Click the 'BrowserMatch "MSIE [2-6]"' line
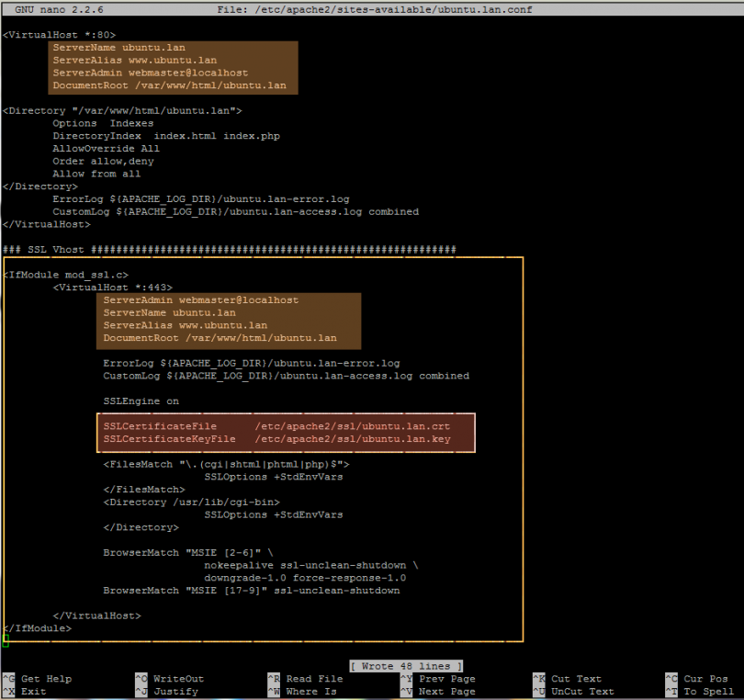This screenshot has width=744, height=700. [188, 552]
